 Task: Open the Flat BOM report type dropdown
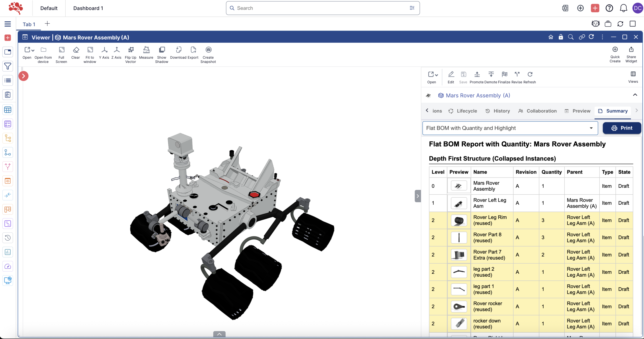510,128
